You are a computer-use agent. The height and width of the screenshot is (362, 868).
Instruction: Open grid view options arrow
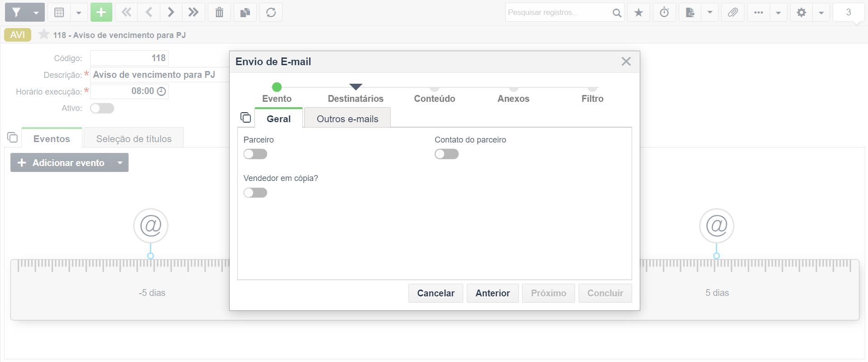pos(79,12)
